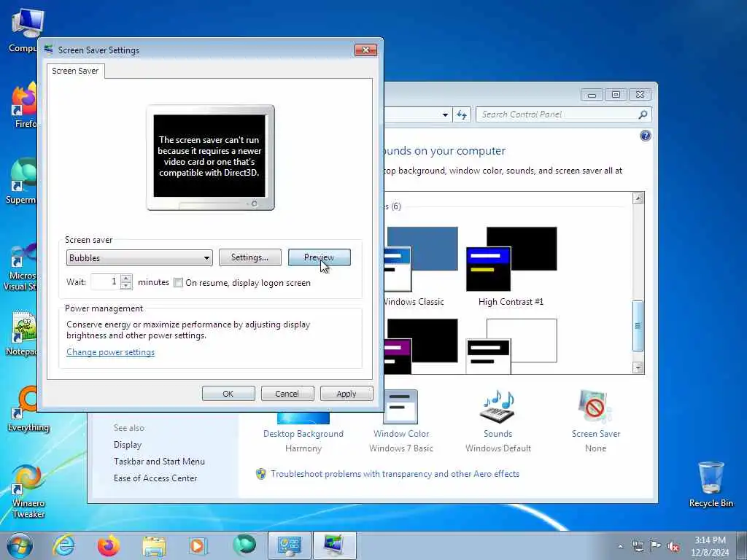
Task: Launch Supermium from the taskbar
Action: click(x=244, y=545)
